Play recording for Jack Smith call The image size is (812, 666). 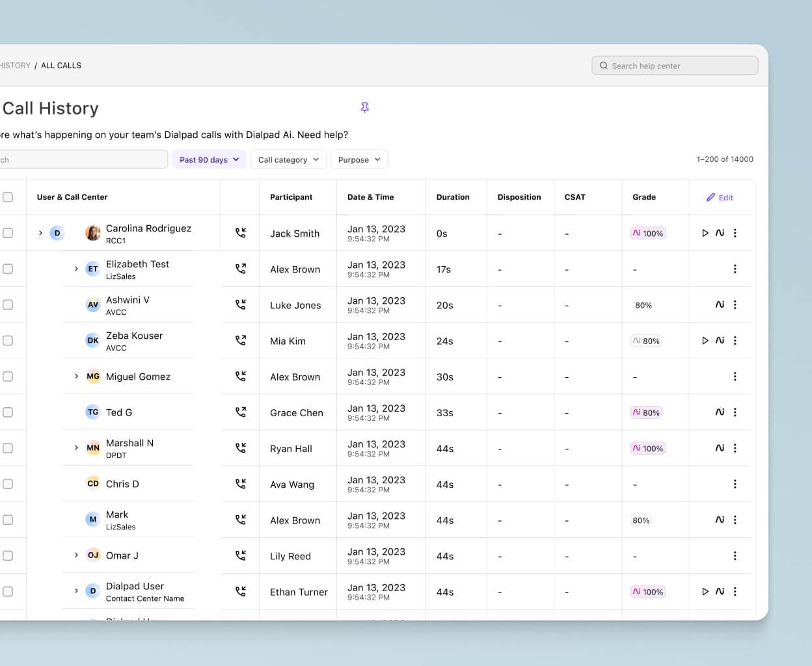click(705, 233)
